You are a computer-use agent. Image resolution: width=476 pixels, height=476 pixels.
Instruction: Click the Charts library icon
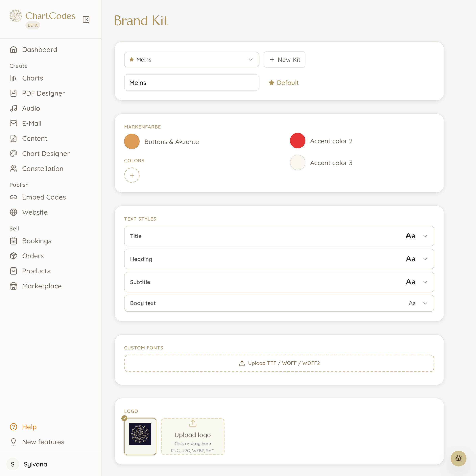[13, 78]
